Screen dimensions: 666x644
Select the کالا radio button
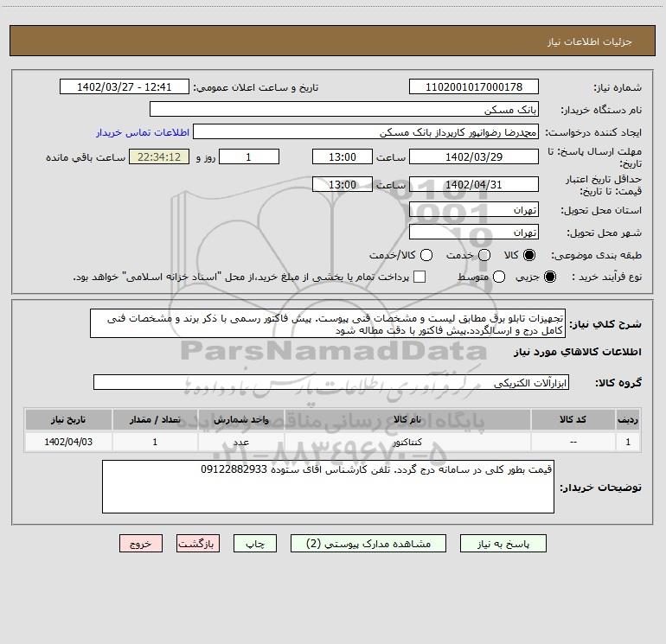pos(529,256)
